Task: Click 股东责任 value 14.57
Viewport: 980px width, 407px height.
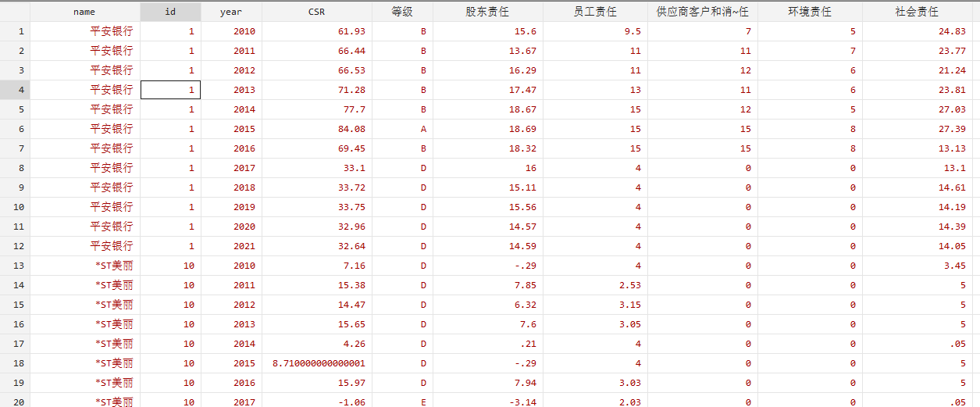Action: tap(522, 227)
